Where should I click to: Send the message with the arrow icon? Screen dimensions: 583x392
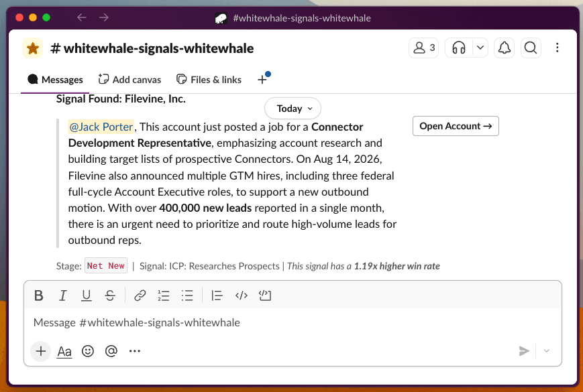tap(524, 351)
